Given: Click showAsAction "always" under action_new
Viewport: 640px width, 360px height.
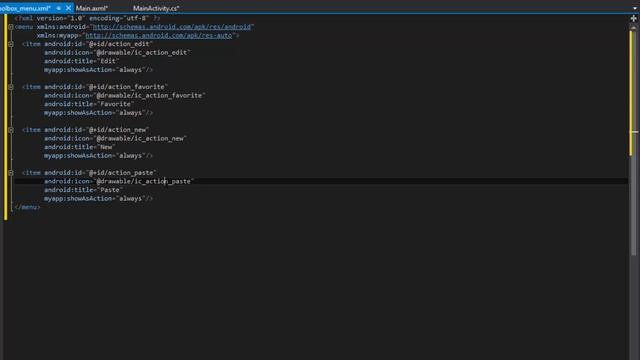Looking at the screenshot, I should coord(130,156).
